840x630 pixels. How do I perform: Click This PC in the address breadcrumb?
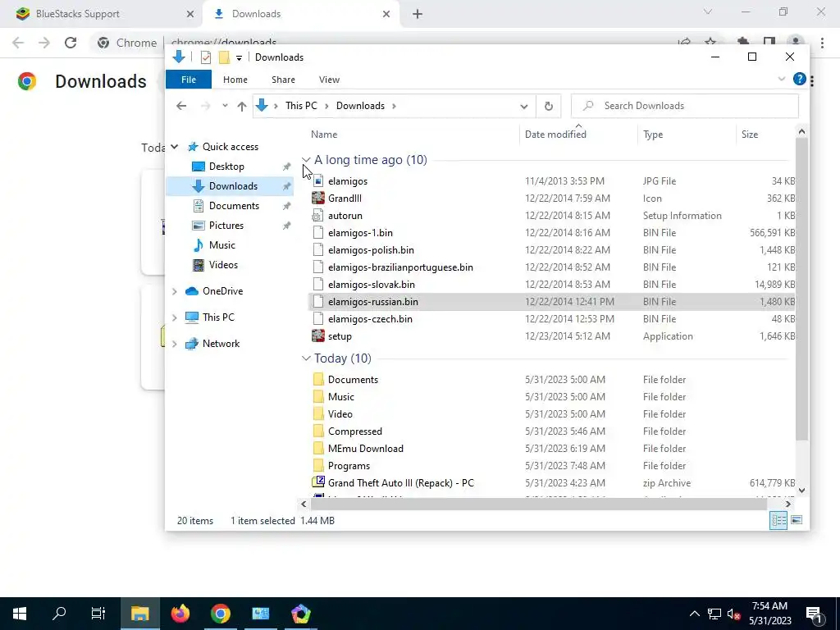(x=301, y=106)
